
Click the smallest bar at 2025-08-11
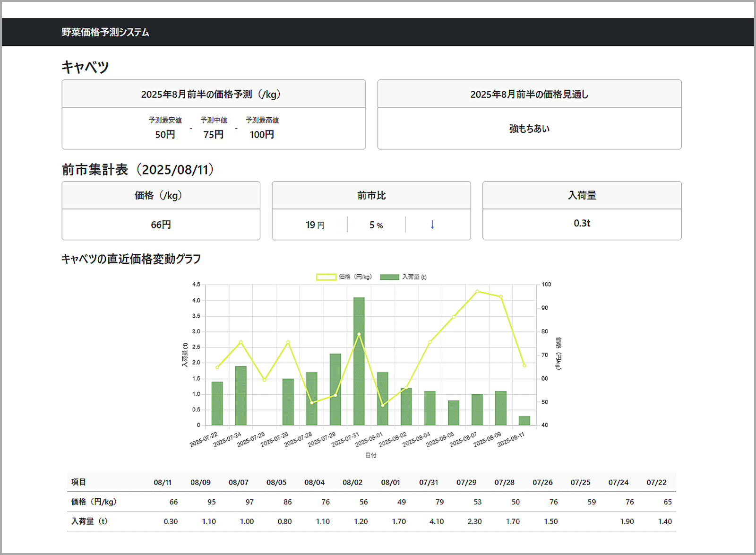(524, 421)
